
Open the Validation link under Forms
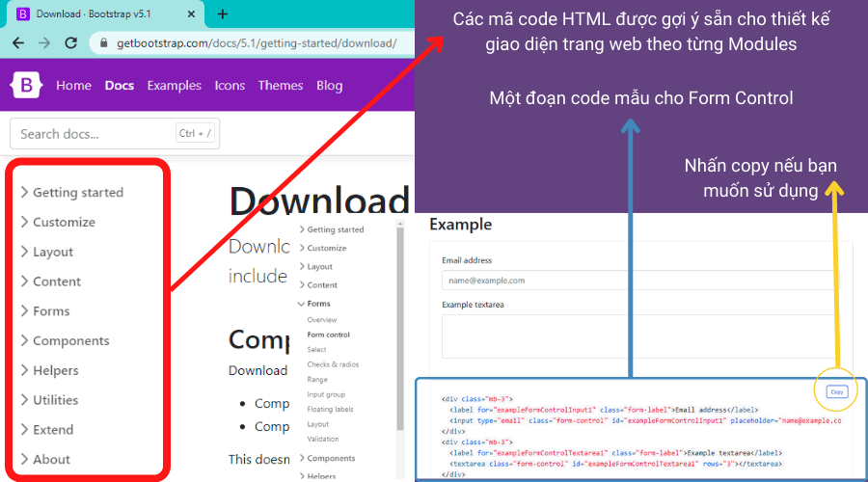(x=323, y=439)
